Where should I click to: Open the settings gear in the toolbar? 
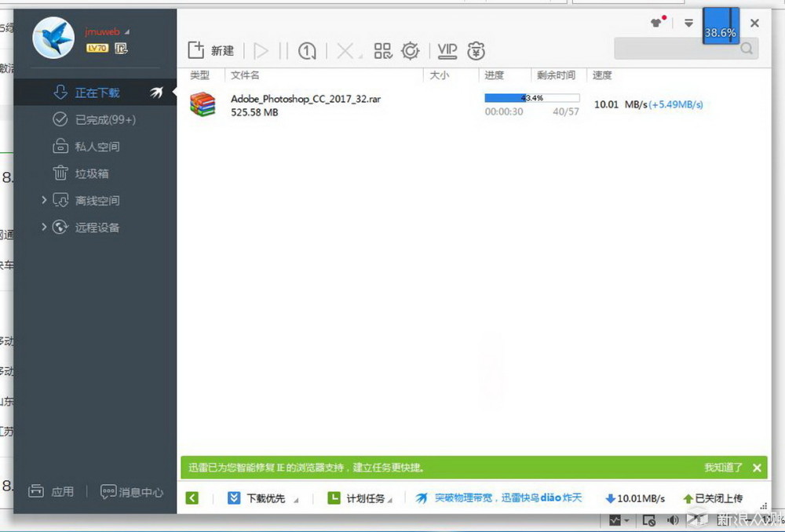pos(411,49)
